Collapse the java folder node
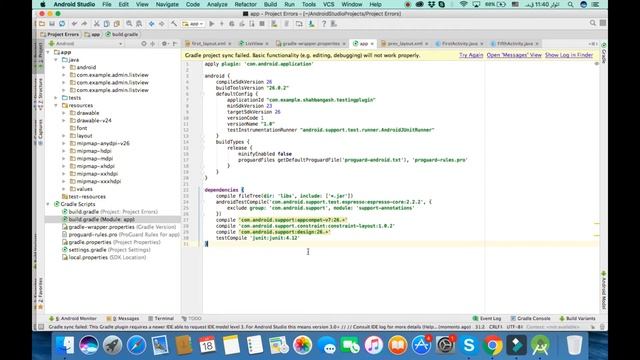 [56, 60]
